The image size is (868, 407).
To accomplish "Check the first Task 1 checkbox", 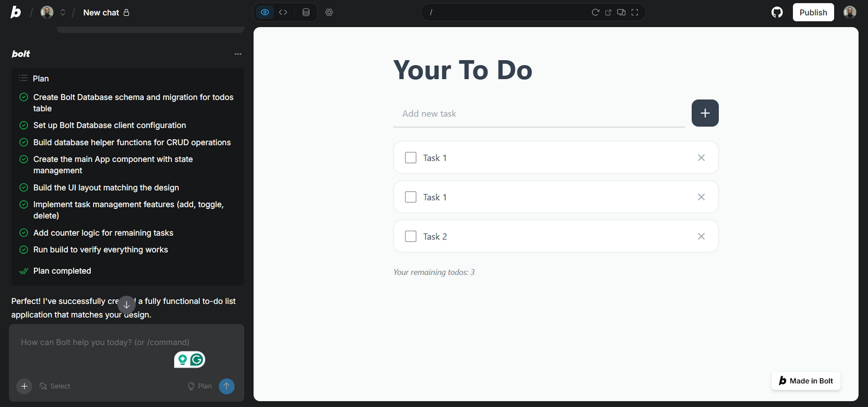I will 410,158.
